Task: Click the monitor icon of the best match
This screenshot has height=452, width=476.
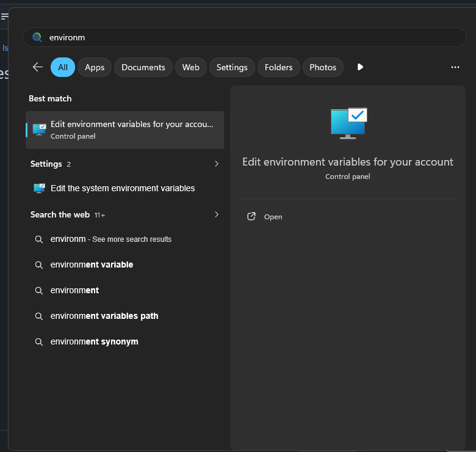Action: coord(40,129)
